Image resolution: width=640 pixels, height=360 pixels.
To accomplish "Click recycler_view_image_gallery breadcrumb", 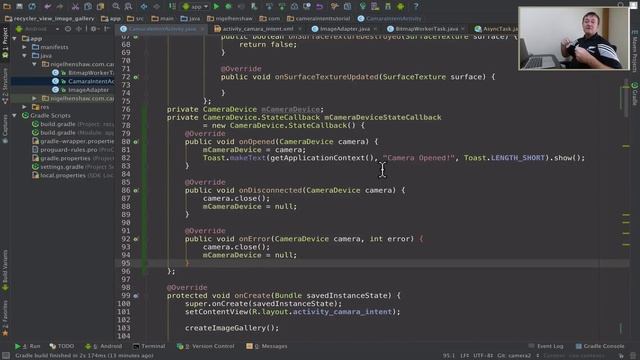I will point(50,18).
